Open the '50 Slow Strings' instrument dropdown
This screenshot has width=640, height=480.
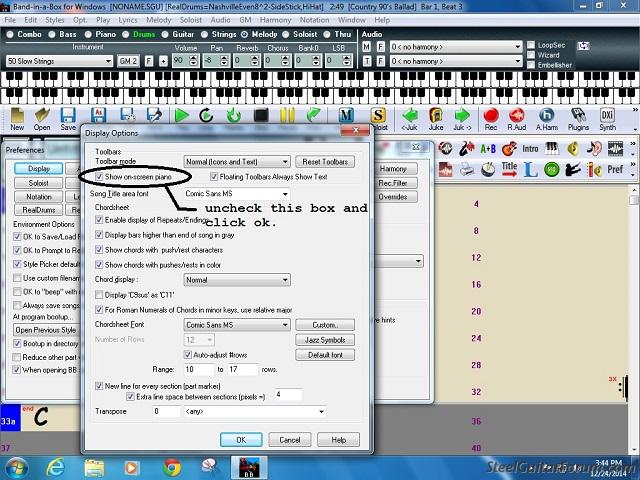pos(60,61)
